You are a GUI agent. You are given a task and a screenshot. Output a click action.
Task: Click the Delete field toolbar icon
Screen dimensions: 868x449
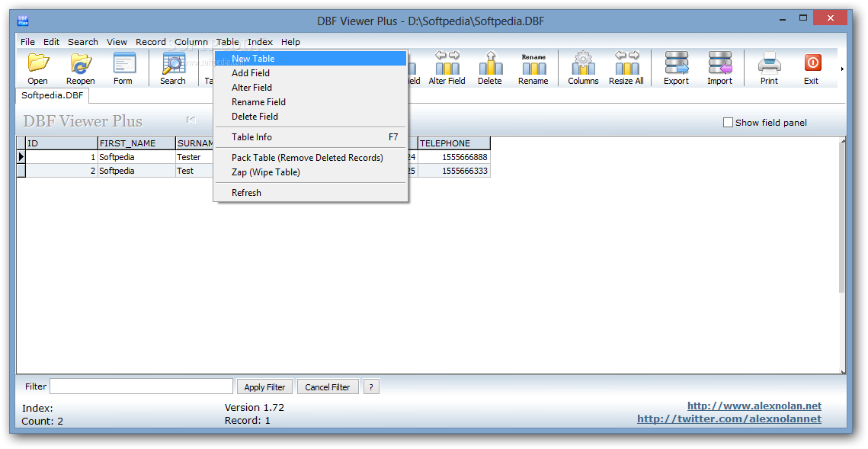click(x=490, y=69)
